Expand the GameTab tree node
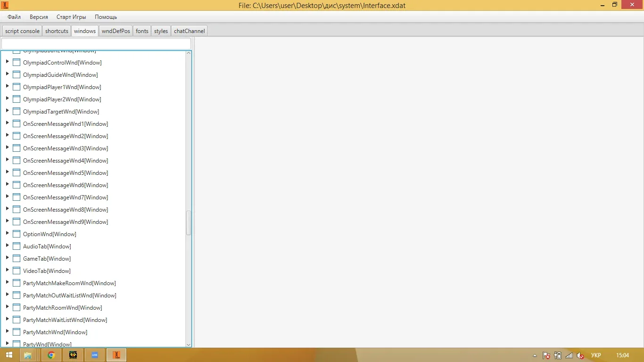 7,258
